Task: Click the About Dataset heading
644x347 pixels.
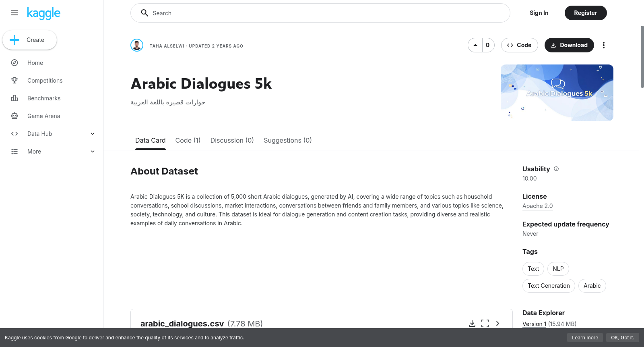Action: [164, 171]
